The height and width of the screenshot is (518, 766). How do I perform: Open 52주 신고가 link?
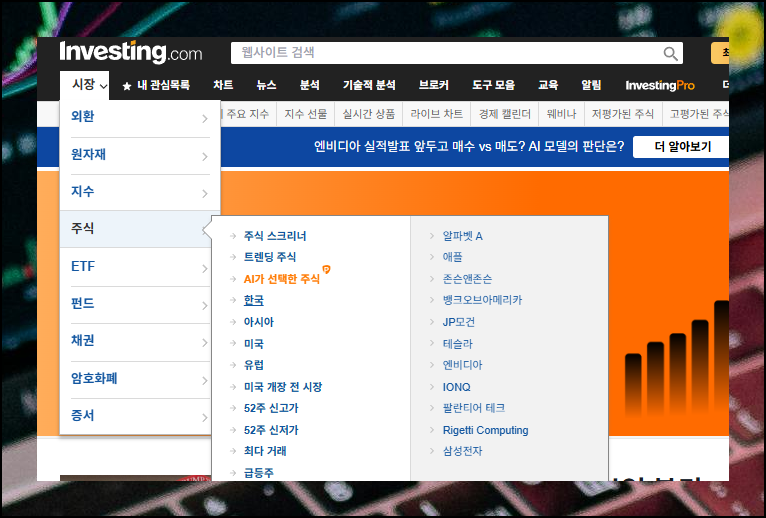[271, 408]
